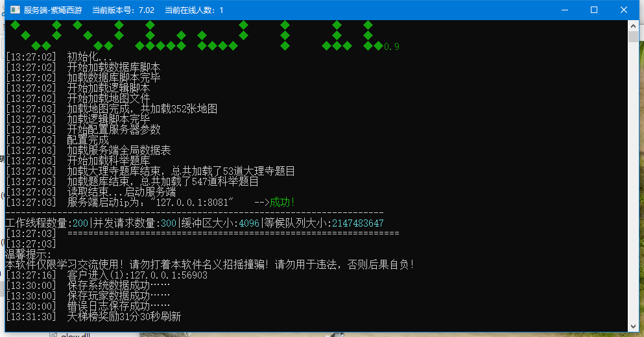Image resolution: width=644 pixels, height=337 pixels.
Task: Click the line 开始加载数据库脚本
Action: 113,67
